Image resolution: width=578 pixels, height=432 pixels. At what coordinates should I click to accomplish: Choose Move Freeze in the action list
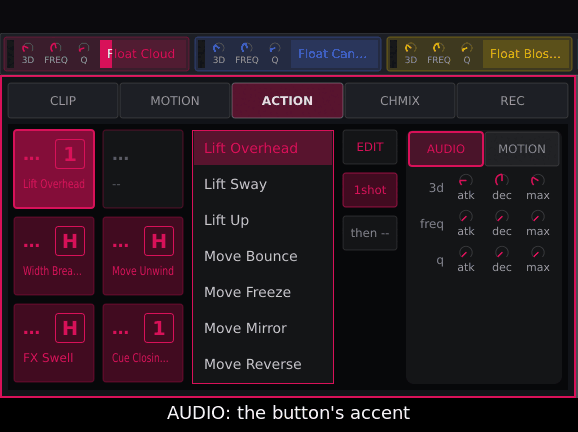(263, 292)
